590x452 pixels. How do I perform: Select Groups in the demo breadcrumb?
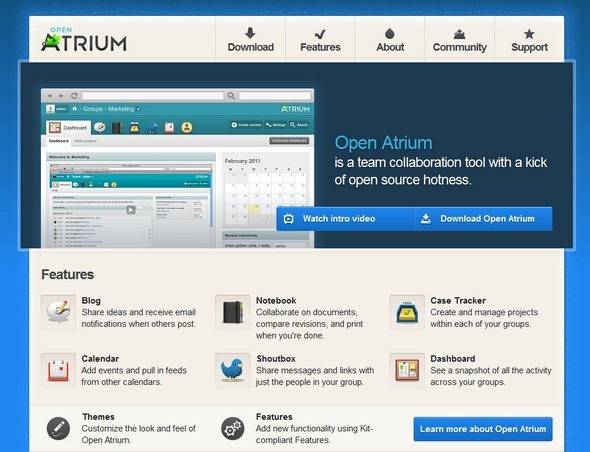(93, 109)
